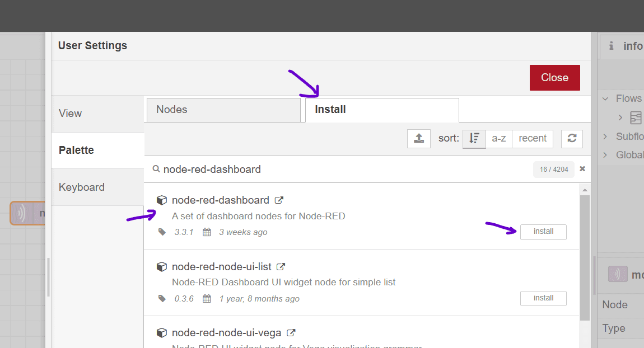Sort modules alphabetically with a-z

click(500, 138)
